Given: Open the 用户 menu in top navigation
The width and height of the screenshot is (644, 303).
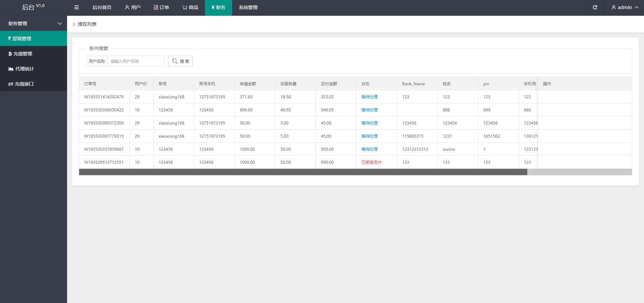Looking at the screenshot, I should click(132, 7).
